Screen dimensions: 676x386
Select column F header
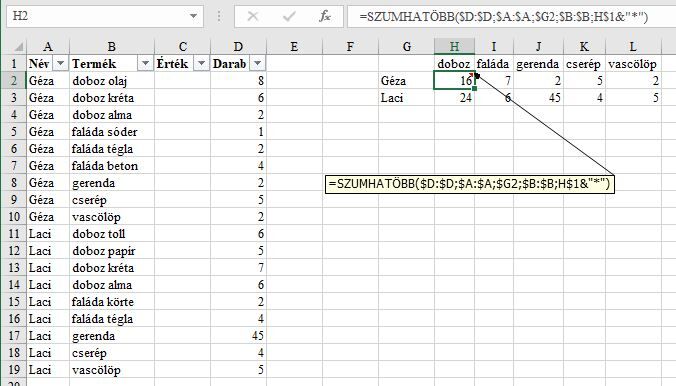[350, 46]
